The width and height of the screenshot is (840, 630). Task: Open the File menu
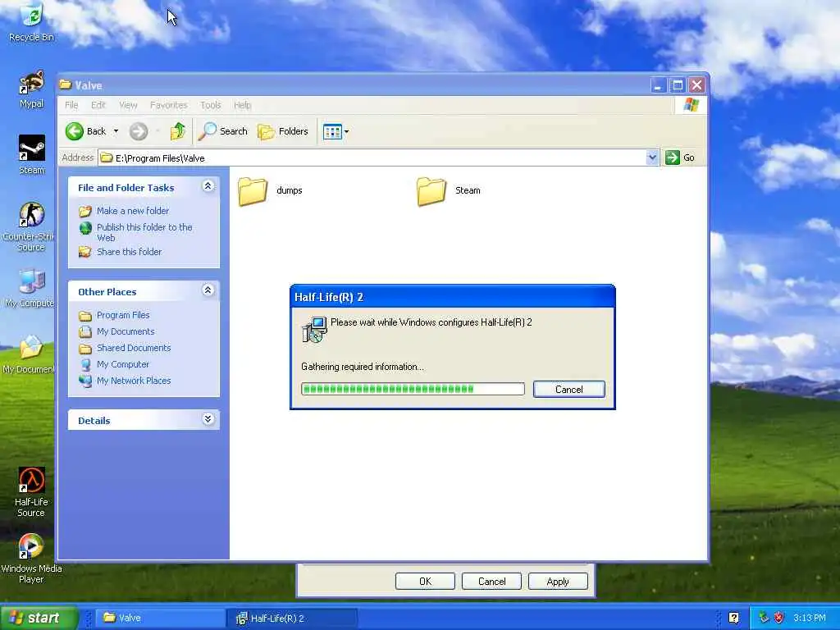(x=71, y=105)
